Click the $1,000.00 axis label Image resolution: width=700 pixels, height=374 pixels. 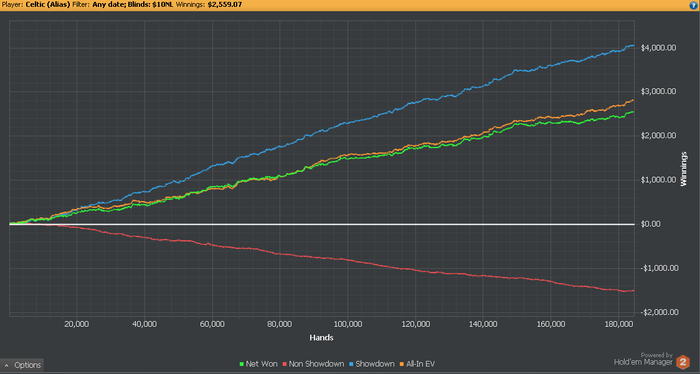click(x=658, y=180)
